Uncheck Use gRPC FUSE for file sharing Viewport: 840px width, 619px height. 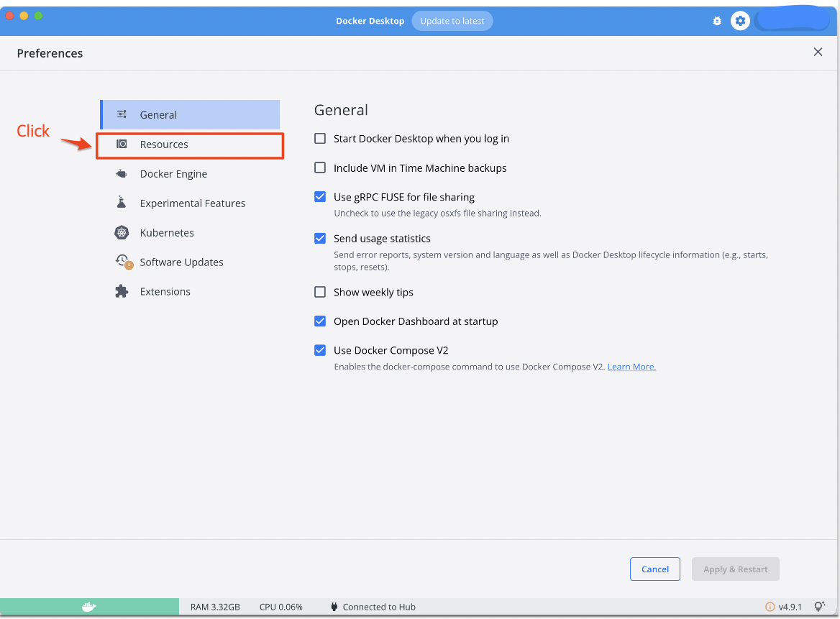(320, 196)
